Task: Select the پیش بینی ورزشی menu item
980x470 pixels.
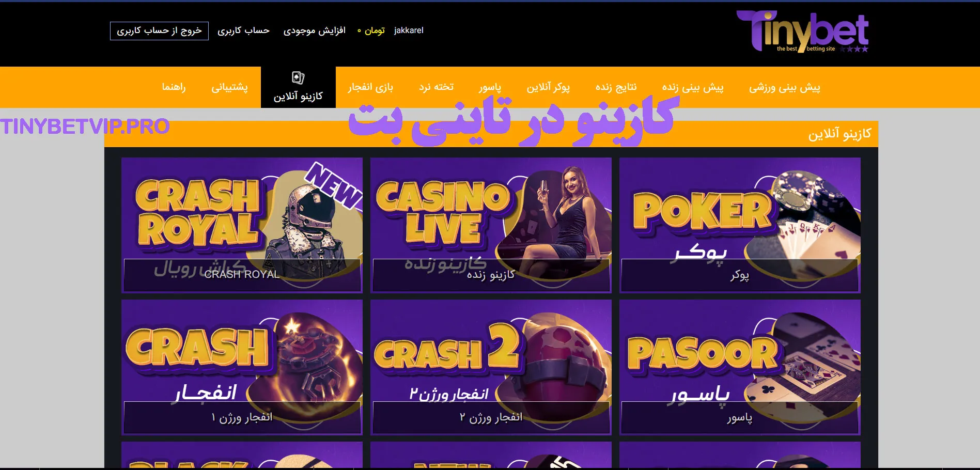Action: [x=785, y=87]
